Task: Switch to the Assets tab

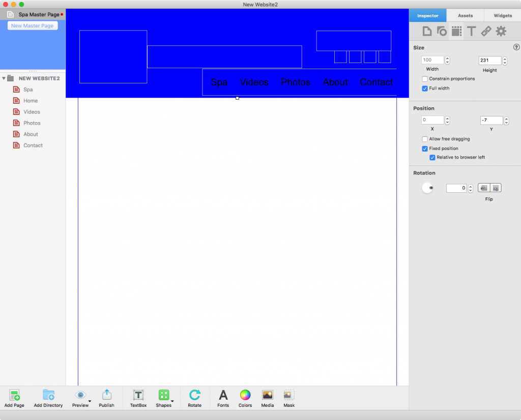Action: (x=465, y=15)
